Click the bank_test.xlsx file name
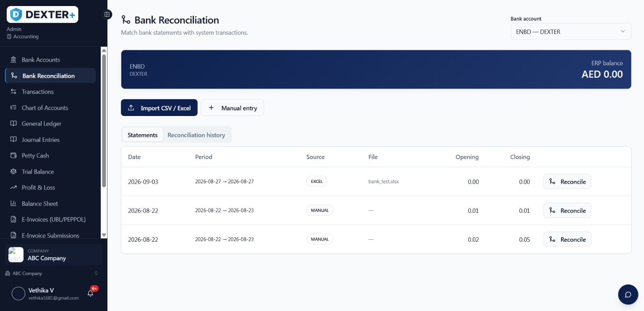Screen dimensions: 644x311 384,182
